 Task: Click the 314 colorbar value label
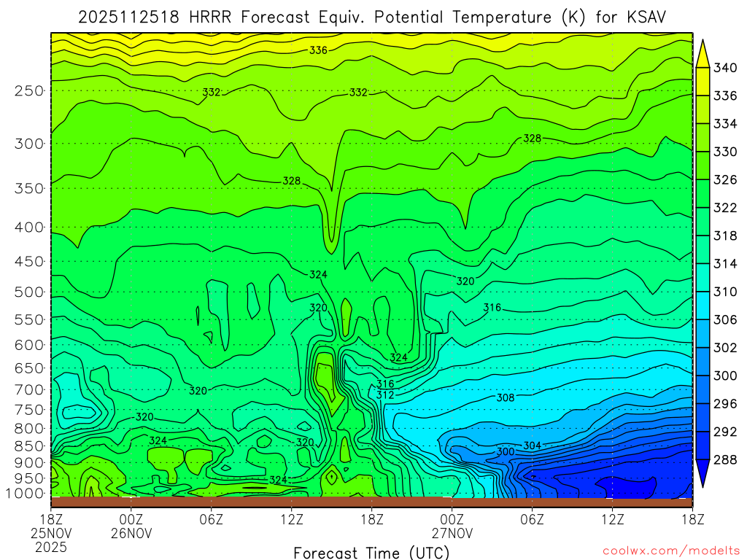click(725, 264)
